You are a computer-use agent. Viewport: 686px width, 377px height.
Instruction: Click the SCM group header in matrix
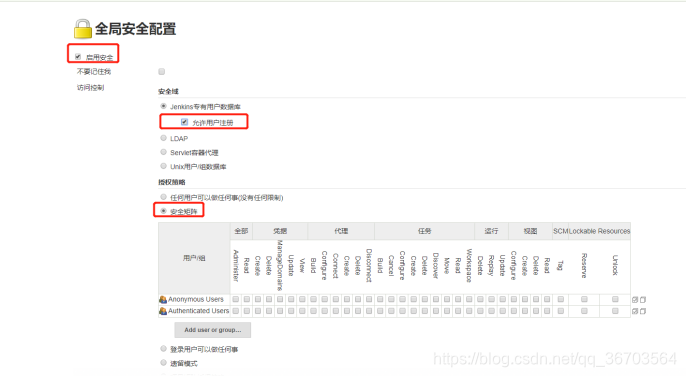point(560,231)
